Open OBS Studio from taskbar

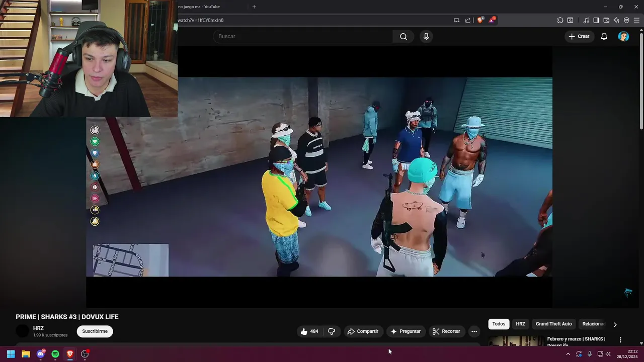pos(85,354)
